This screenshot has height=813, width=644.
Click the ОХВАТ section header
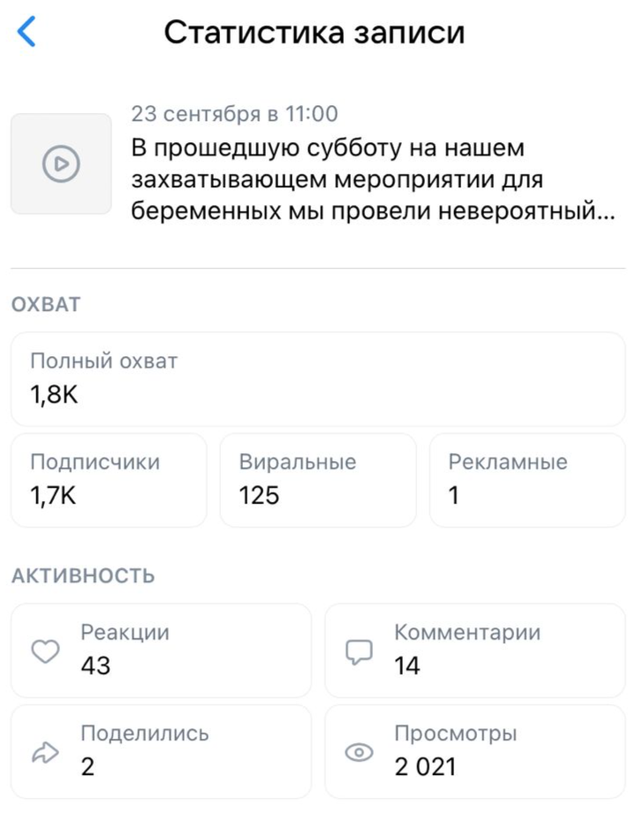pyautogui.click(x=46, y=305)
